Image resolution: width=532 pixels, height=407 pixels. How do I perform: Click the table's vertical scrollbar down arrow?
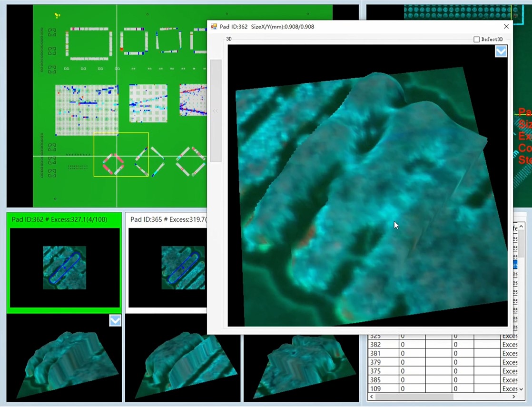coord(521,389)
